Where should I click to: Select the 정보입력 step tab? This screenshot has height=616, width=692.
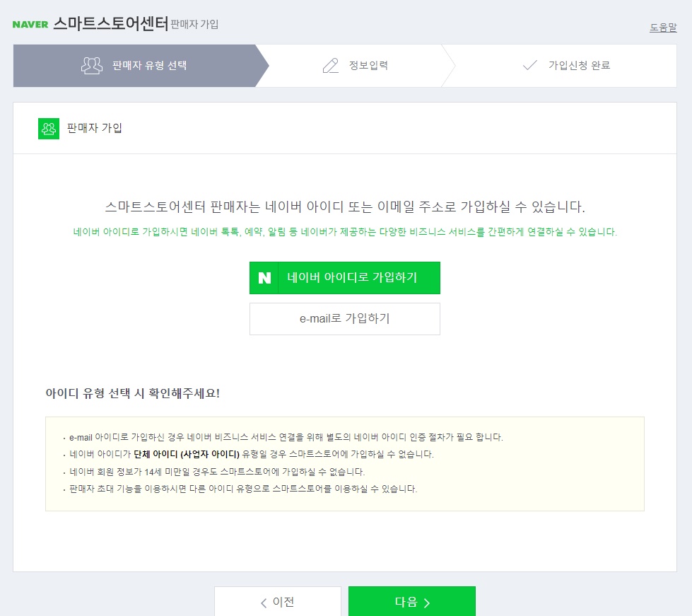coord(356,66)
